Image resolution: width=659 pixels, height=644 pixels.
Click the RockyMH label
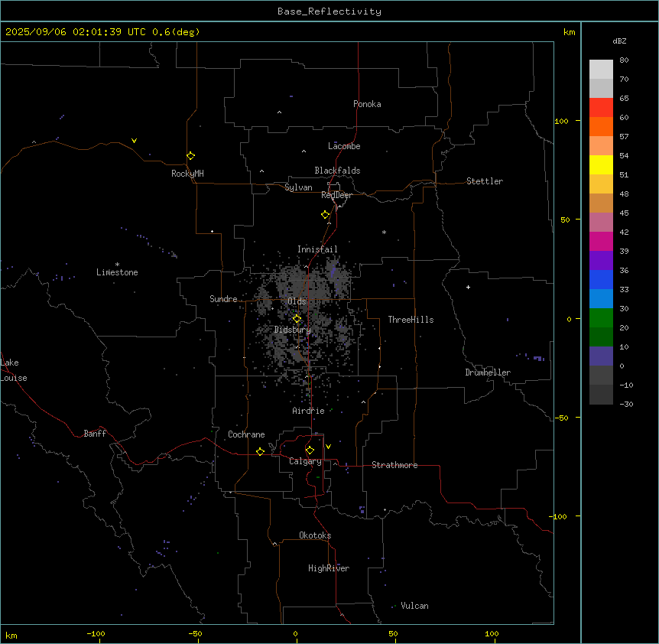click(x=187, y=174)
